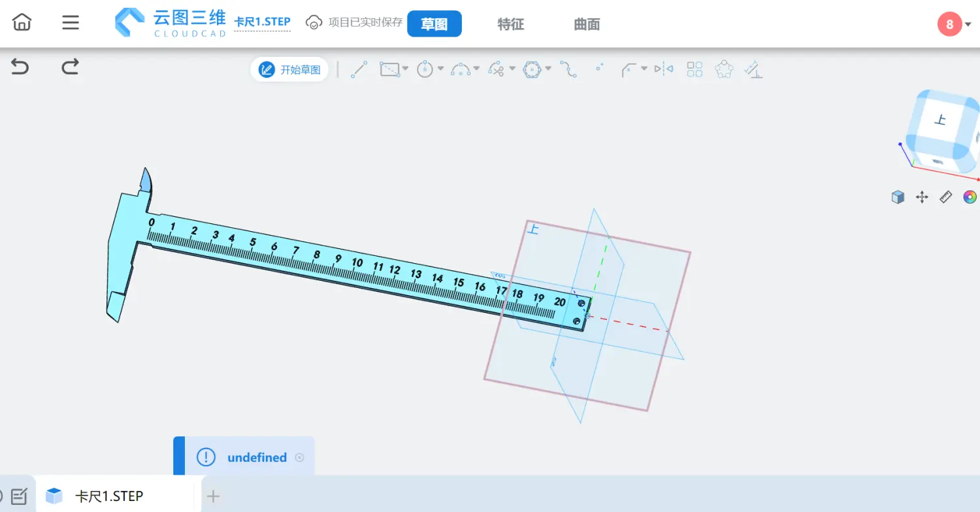
Task: Click the 上 face of view cube
Action: tap(940, 120)
